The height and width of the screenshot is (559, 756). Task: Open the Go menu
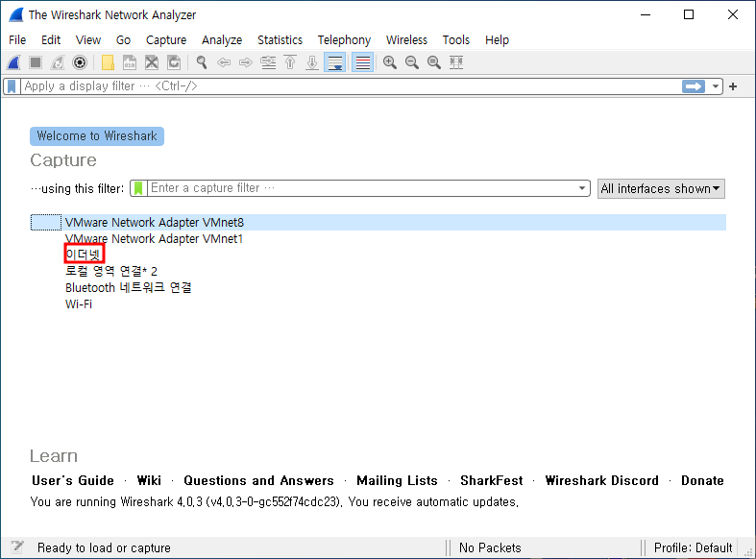point(123,40)
